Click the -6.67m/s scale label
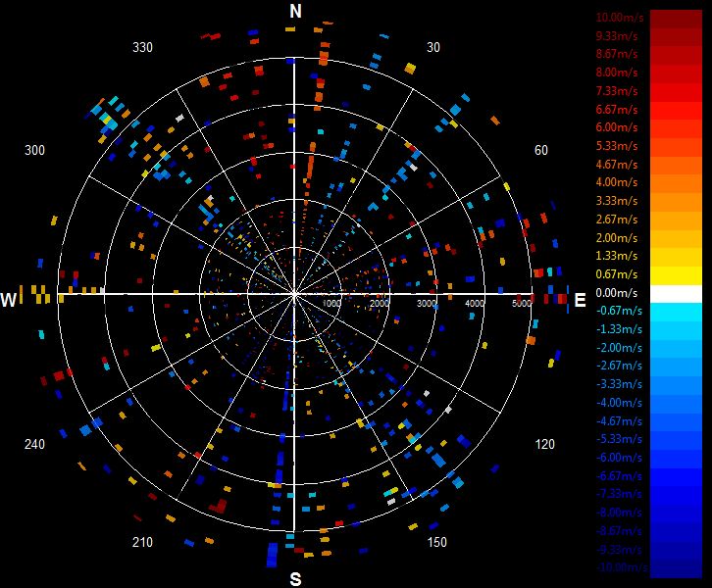The image size is (712, 588). (x=619, y=476)
